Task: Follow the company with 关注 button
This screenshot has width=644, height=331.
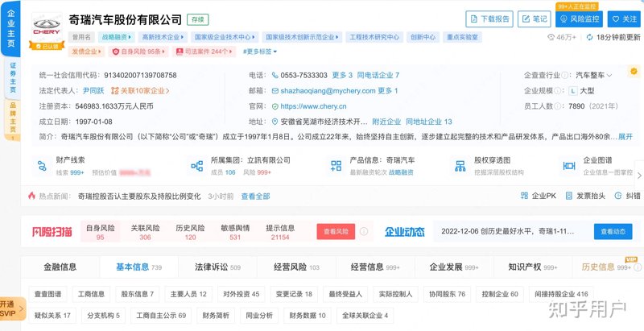Action: click(624, 19)
